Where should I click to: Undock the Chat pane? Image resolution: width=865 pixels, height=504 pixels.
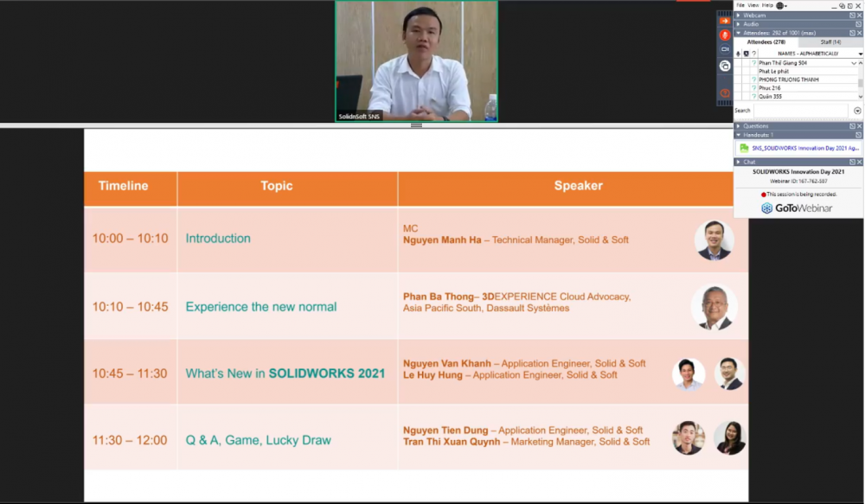[x=852, y=163]
